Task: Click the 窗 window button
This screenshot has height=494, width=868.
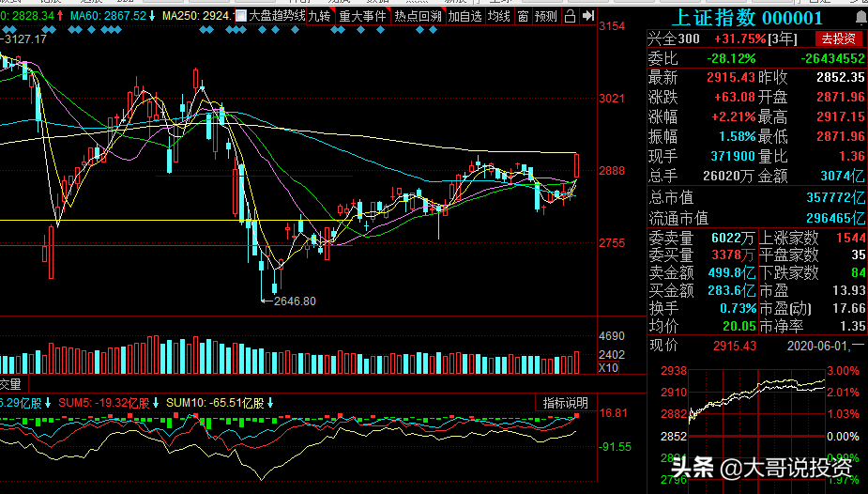Action: [523, 16]
